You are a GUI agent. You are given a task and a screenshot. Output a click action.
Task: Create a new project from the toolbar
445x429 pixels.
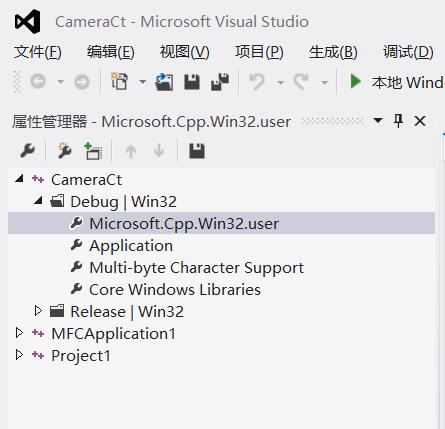click(119, 81)
